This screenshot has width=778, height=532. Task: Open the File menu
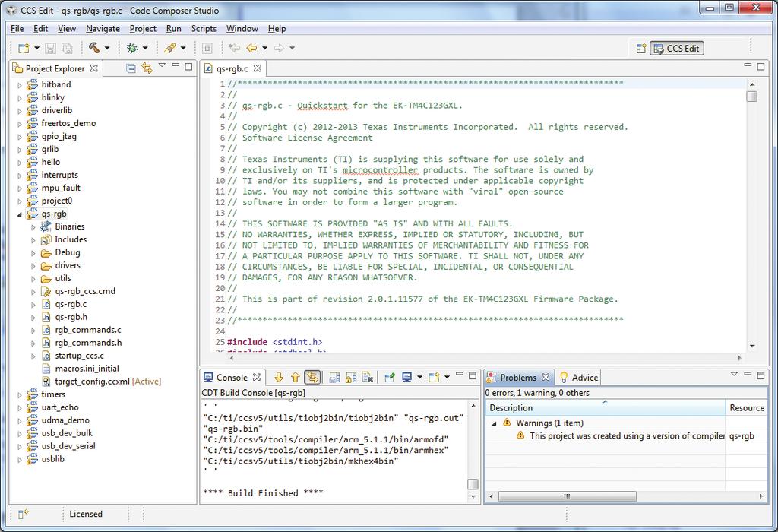(17, 29)
